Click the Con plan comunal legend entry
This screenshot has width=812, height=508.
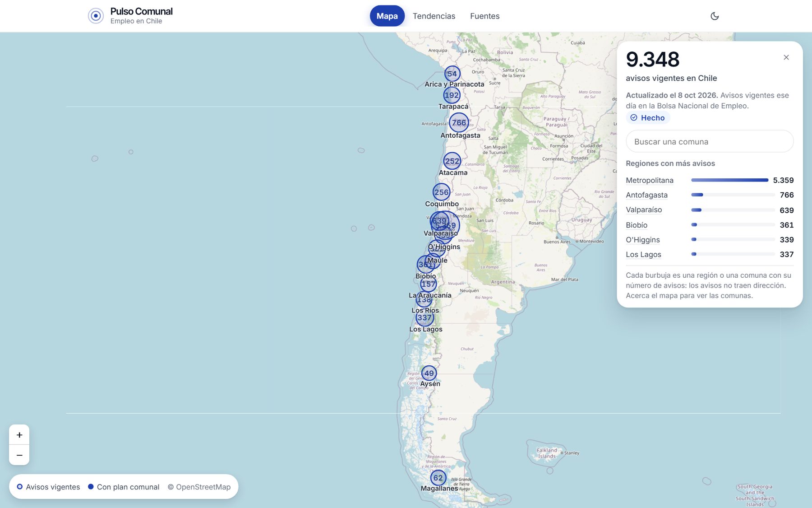[x=124, y=487]
